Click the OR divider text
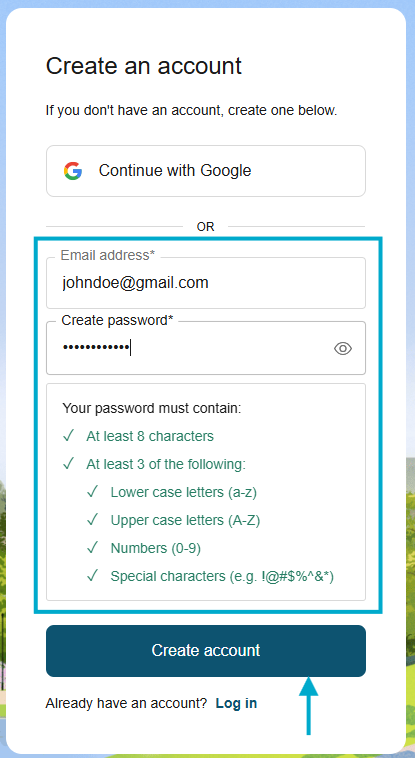The height and width of the screenshot is (758, 415). click(206, 227)
